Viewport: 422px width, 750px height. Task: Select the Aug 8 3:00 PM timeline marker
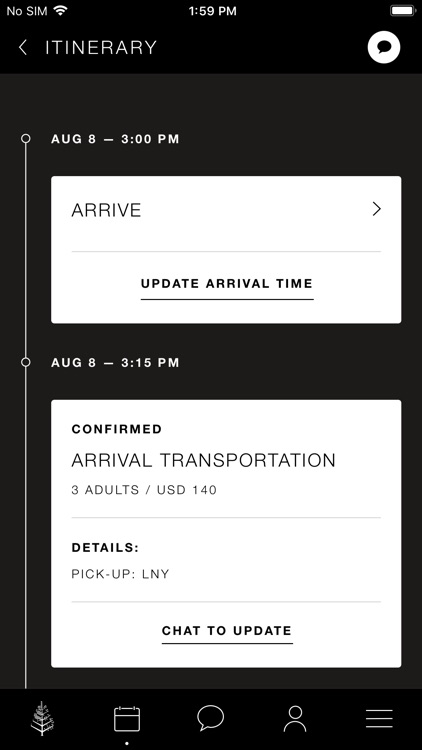tap(26, 139)
